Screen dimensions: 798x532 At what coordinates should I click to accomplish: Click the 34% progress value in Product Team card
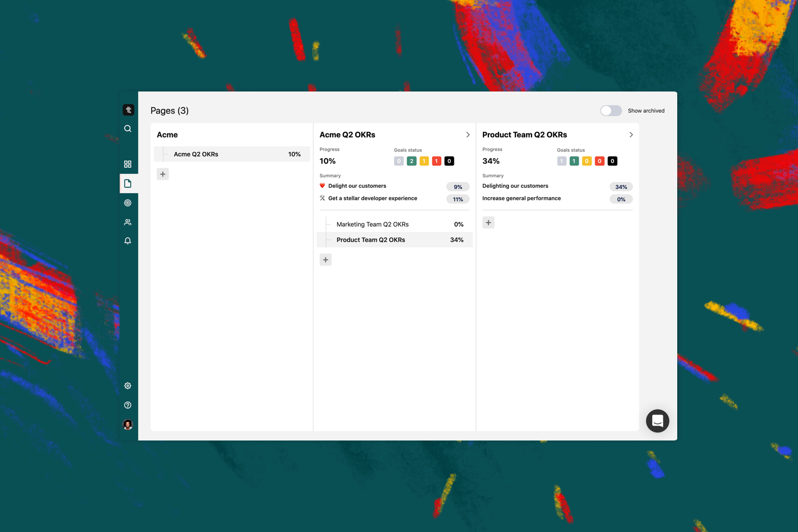coord(491,161)
